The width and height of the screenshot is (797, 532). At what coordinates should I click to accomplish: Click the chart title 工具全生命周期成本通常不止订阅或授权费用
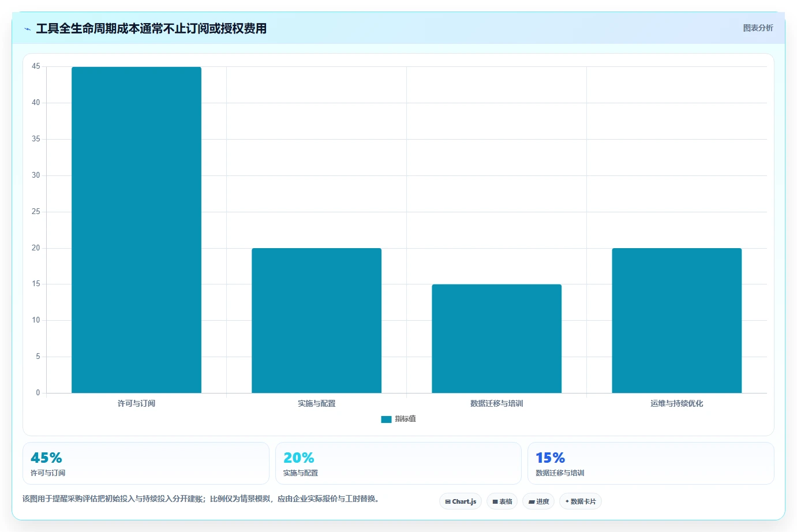[151, 28]
